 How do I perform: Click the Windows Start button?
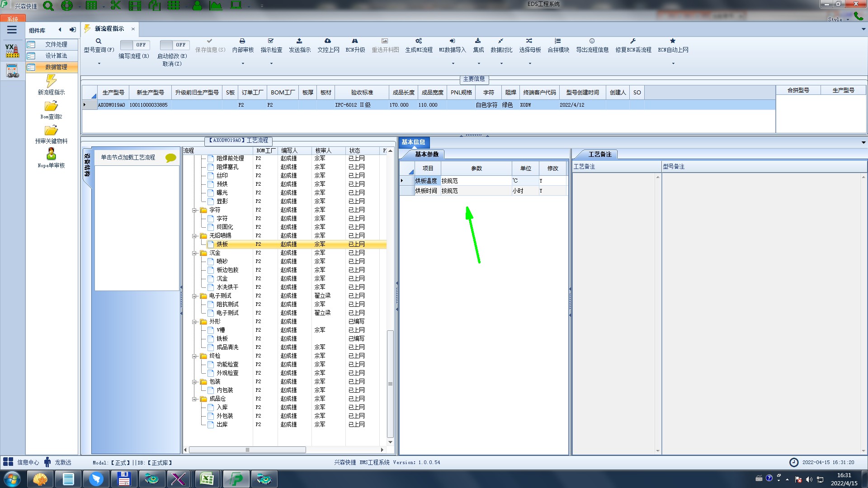tap(12, 479)
